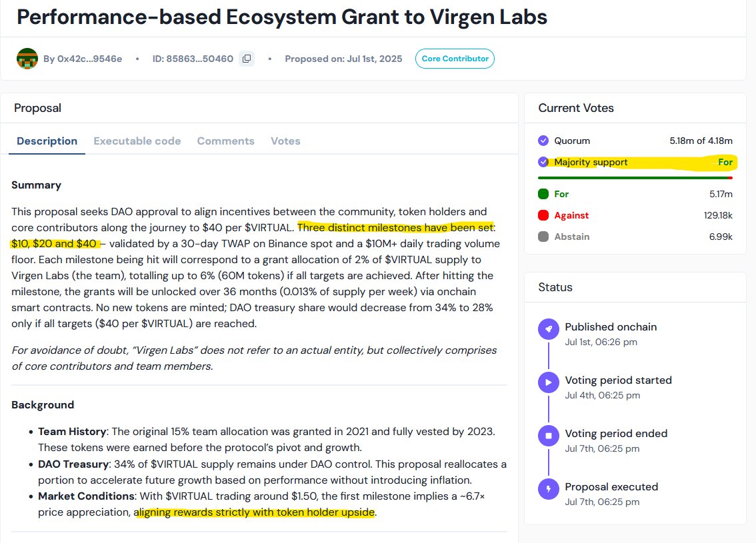
Task: Open the Comments tab
Action: 225,141
